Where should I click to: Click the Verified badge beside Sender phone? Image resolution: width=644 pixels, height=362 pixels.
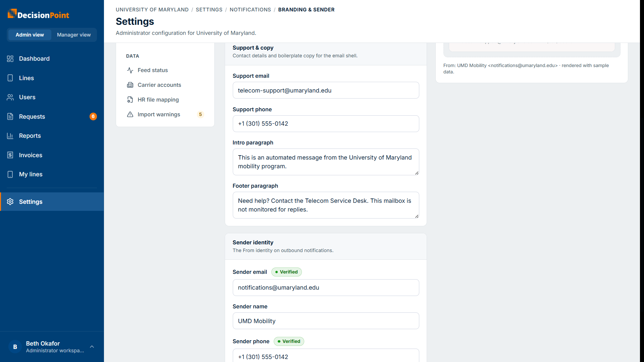(x=289, y=341)
